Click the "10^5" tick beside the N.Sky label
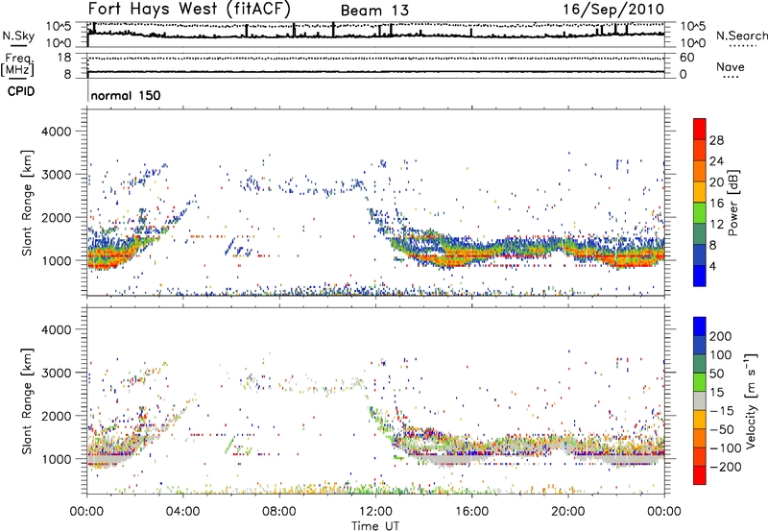 click(59, 27)
